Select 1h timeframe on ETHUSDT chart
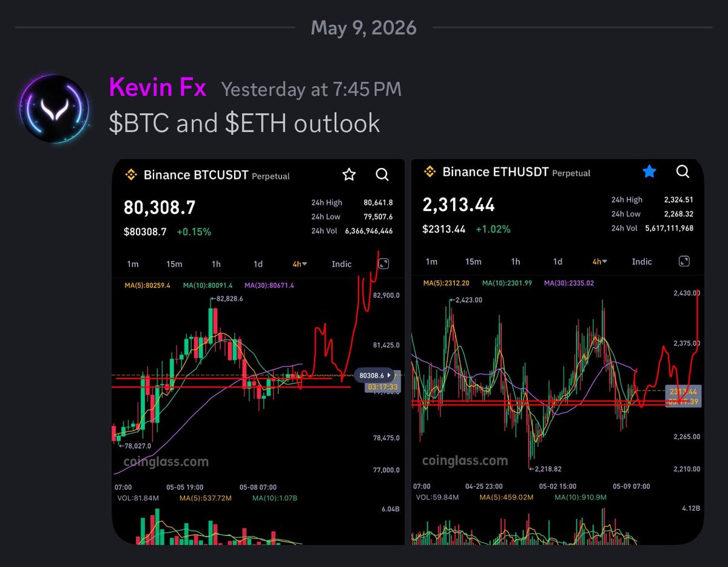Screen dimensions: 728x567 (515, 261)
